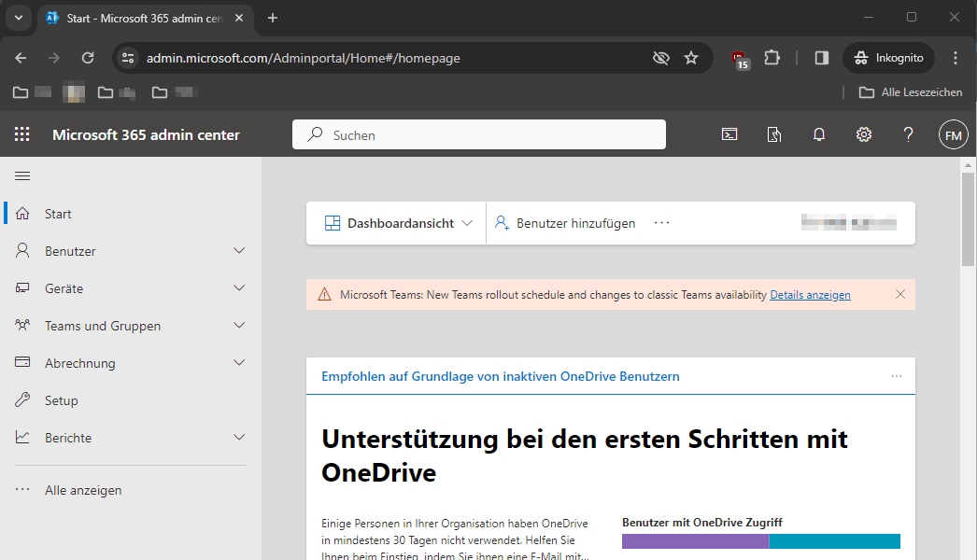Expand the Geräte chevron
Screen dimensions: 977x560
239,288
